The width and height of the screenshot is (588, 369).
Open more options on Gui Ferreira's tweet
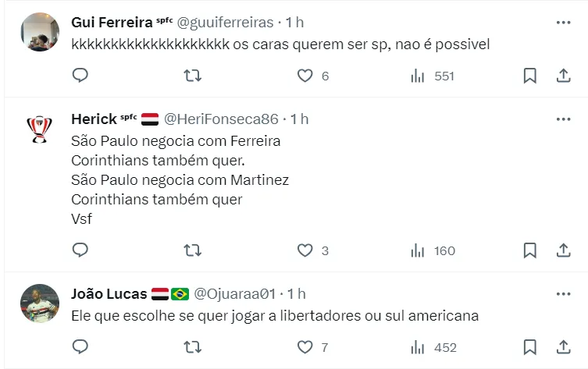[x=563, y=23]
